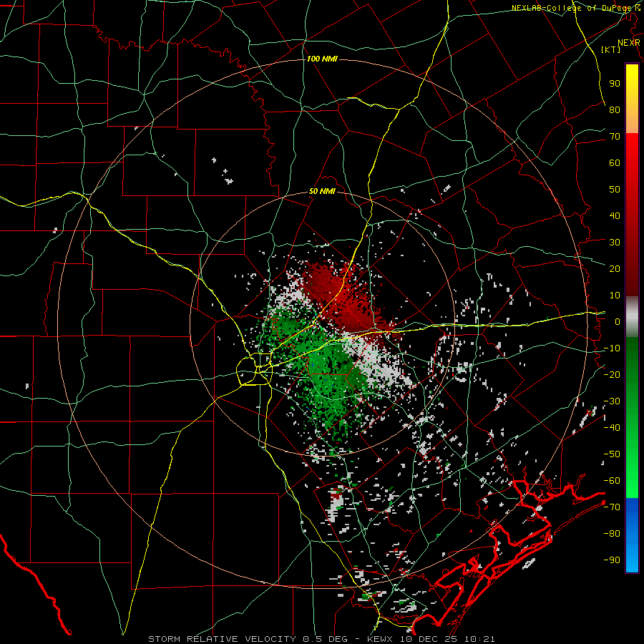Click the 80 value on the velocity scale
Image resolution: width=644 pixels, height=644 pixels.
615,109
